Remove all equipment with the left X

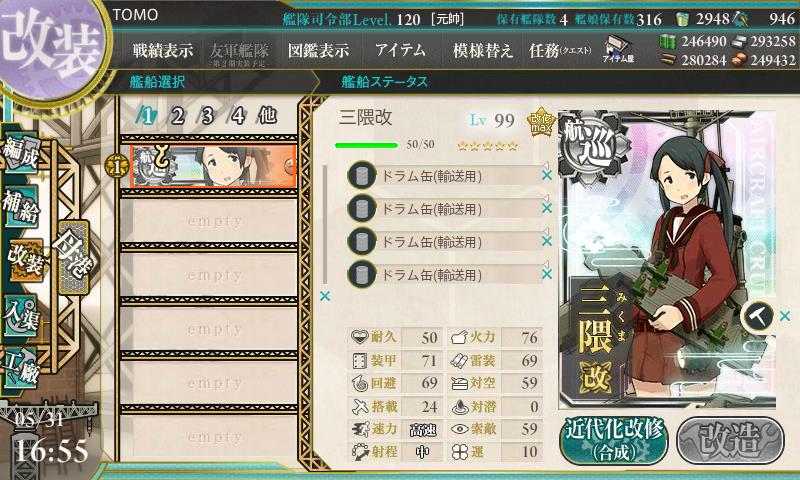pos(325,296)
